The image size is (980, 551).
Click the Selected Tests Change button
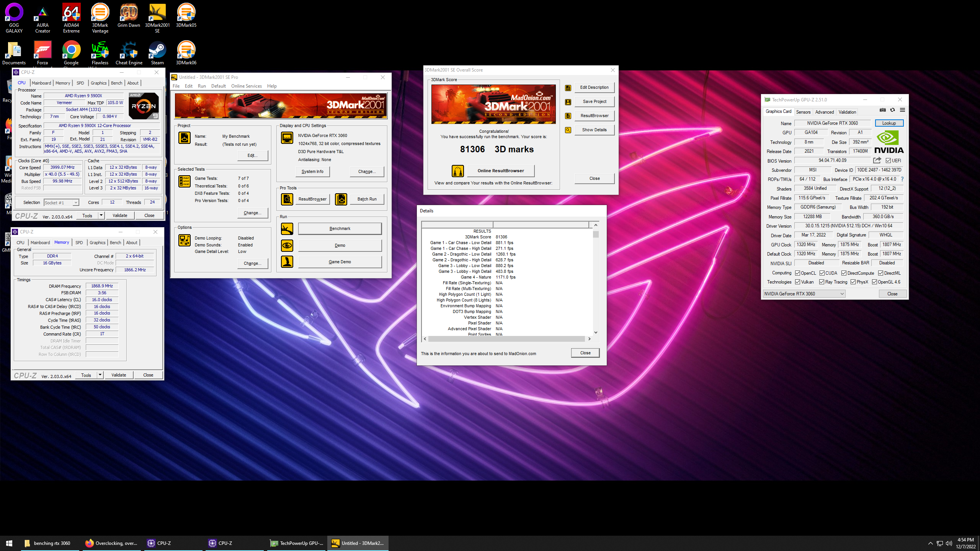point(253,213)
